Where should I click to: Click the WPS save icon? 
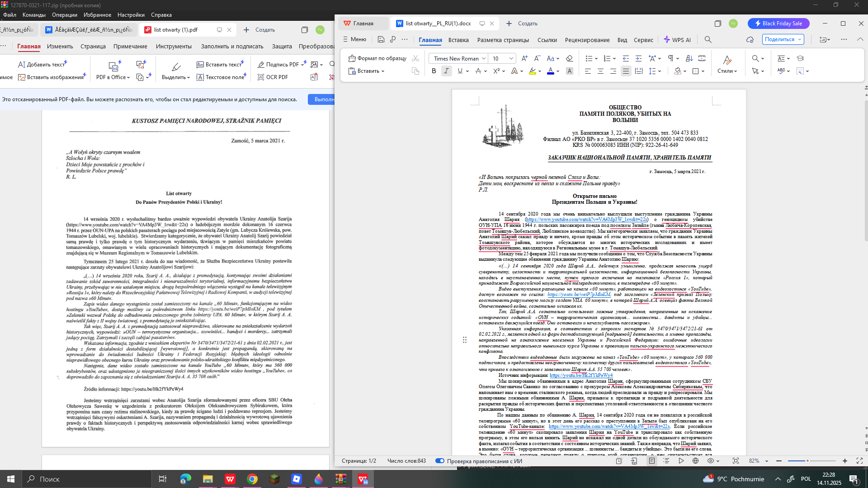381,40
